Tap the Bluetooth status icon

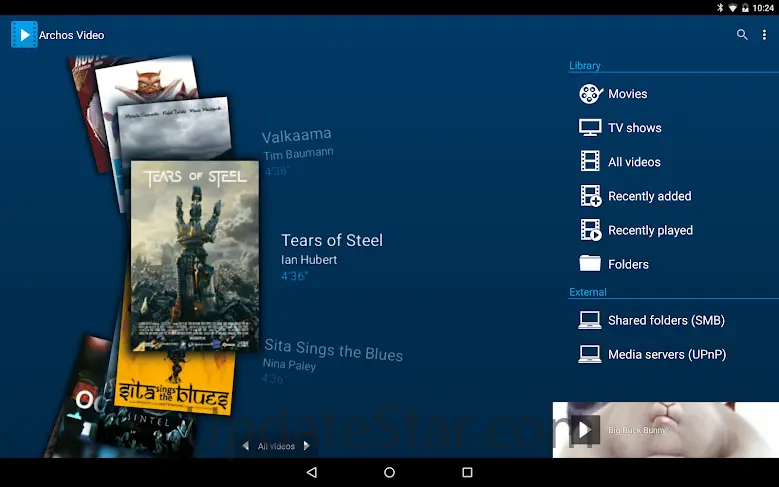tap(720, 7)
